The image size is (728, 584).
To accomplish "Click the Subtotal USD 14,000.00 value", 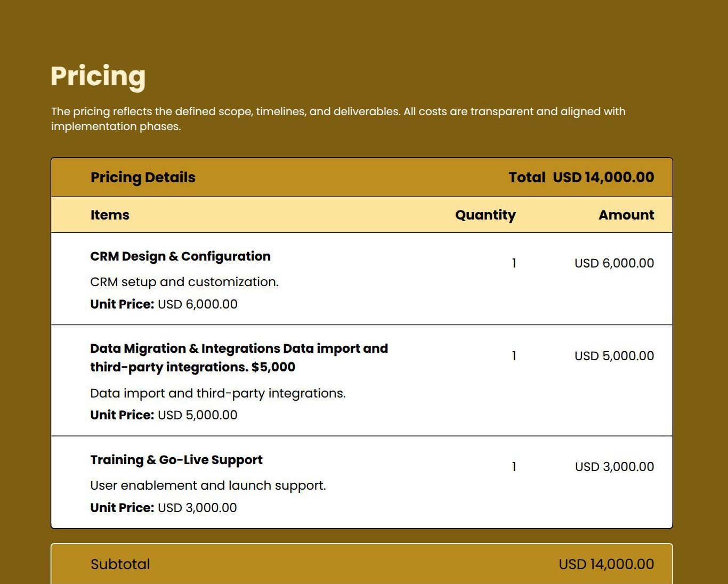I will [606, 564].
